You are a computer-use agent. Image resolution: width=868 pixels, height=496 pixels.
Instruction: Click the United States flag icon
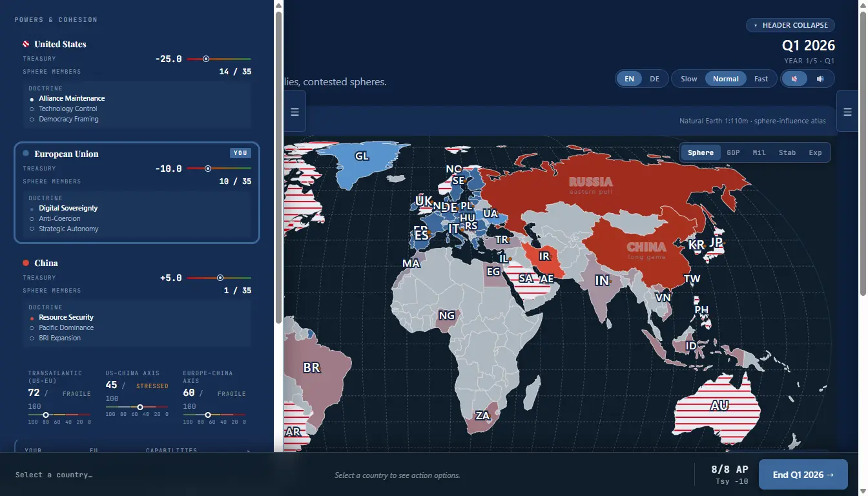(x=26, y=44)
